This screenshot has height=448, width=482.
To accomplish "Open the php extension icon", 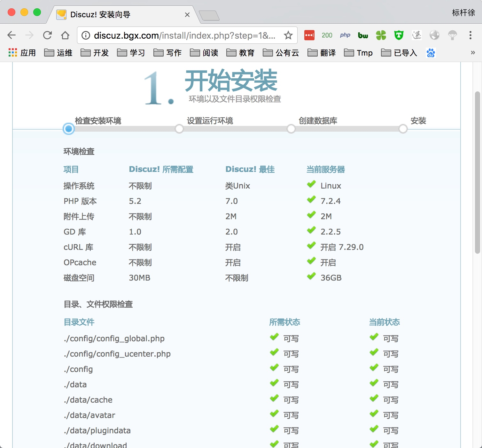I will [x=345, y=35].
